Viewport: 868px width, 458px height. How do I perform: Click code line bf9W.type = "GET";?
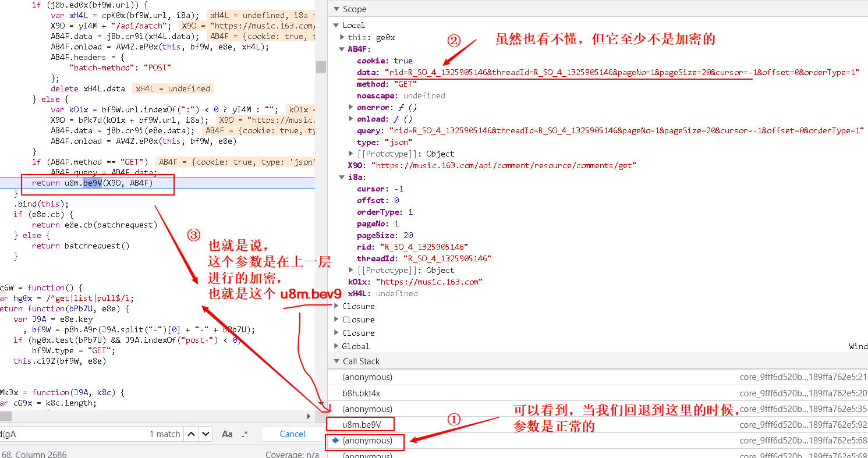click(73, 350)
